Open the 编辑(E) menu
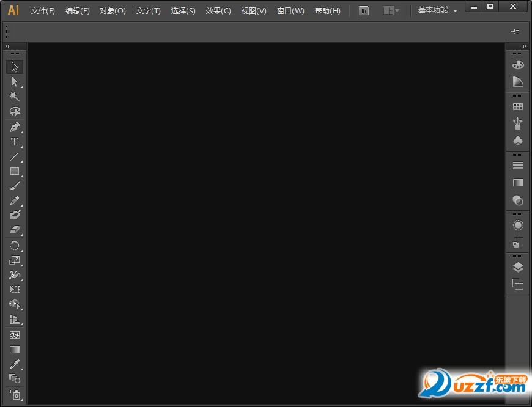Screen dimensions: 532x407 point(78,11)
